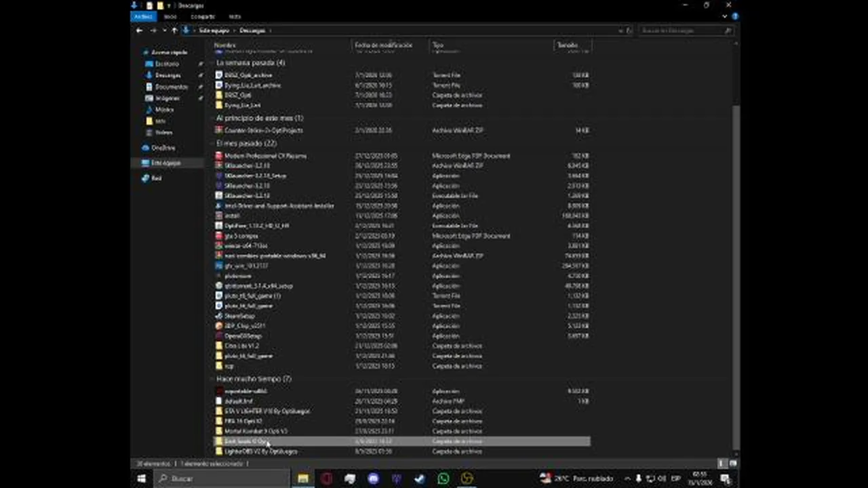Open Música in the navigation pane
Image resolution: width=868 pixels, height=488 pixels.
point(164,110)
